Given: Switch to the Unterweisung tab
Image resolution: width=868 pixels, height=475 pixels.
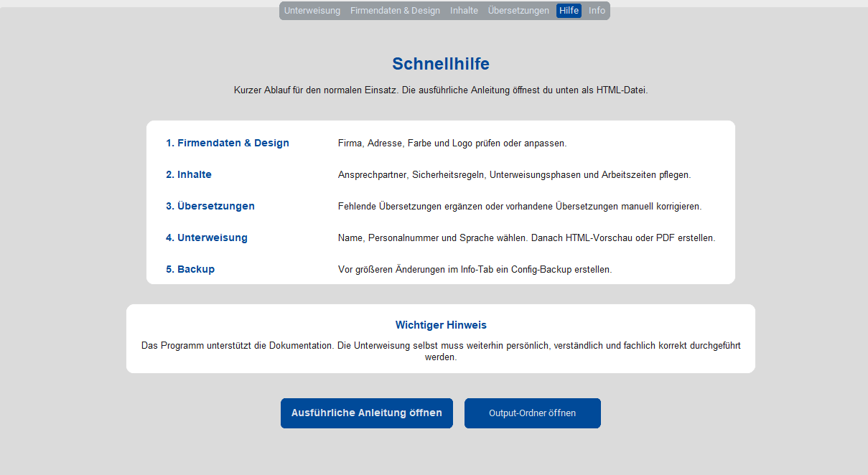Looking at the screenshot, I should point(312,10).
